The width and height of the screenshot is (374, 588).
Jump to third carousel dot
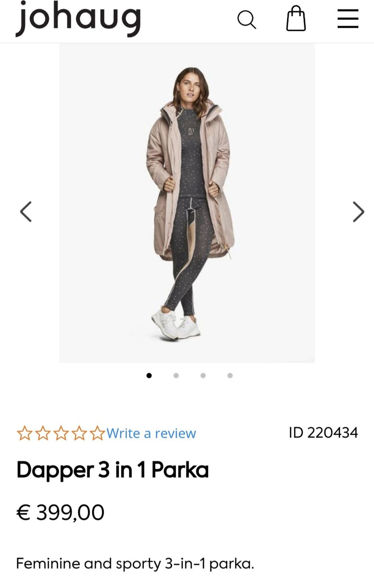pos(203,375)
